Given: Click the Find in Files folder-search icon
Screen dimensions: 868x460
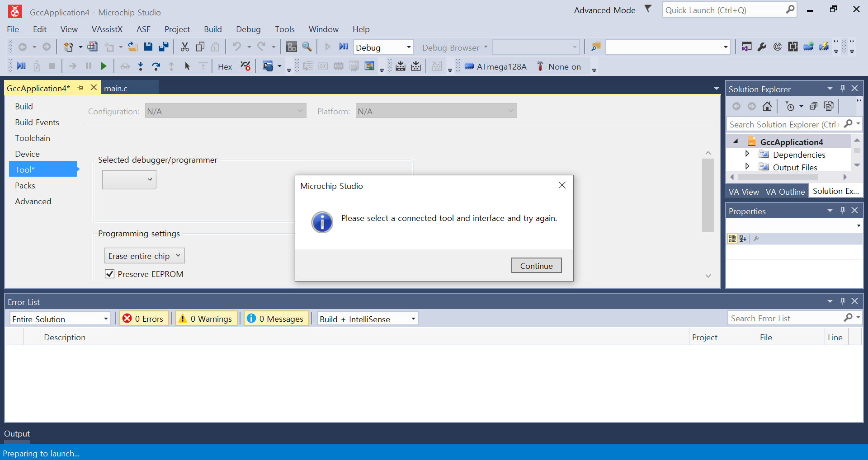Looking at the screenshot, I should point(596,47).
